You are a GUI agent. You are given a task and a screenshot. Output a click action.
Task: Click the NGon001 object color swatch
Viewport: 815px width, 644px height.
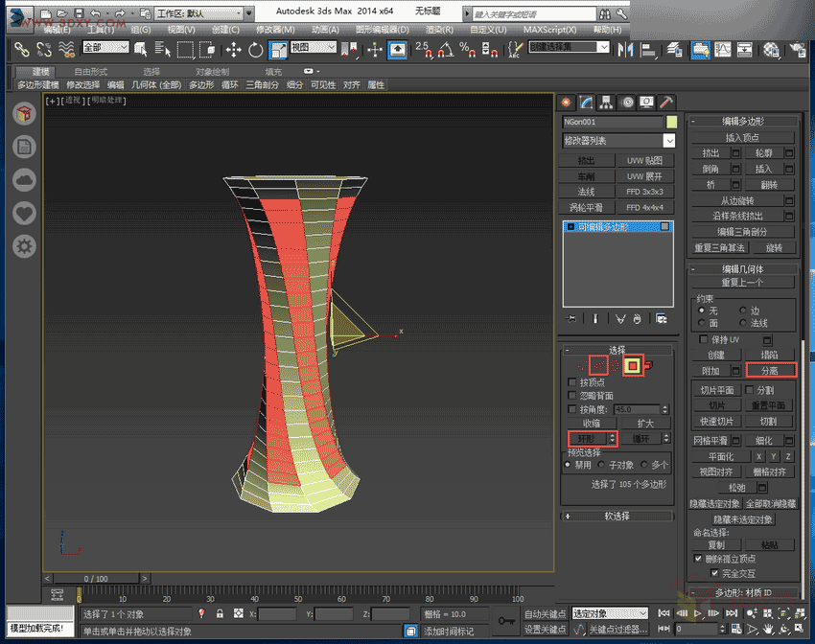click(671, 123)
